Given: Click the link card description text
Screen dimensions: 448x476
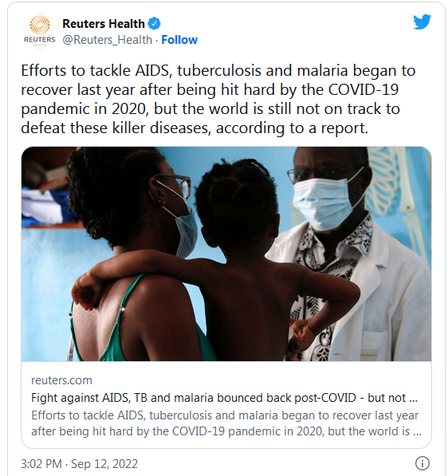Looking at the screenshot, I should (x=226, y=423).
